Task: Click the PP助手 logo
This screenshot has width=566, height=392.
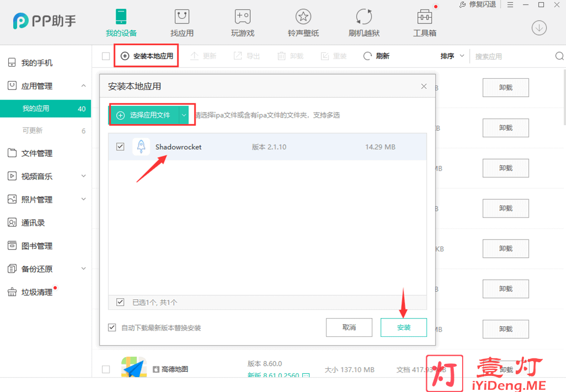Action: pyautogui.click(x=44, y=21)
